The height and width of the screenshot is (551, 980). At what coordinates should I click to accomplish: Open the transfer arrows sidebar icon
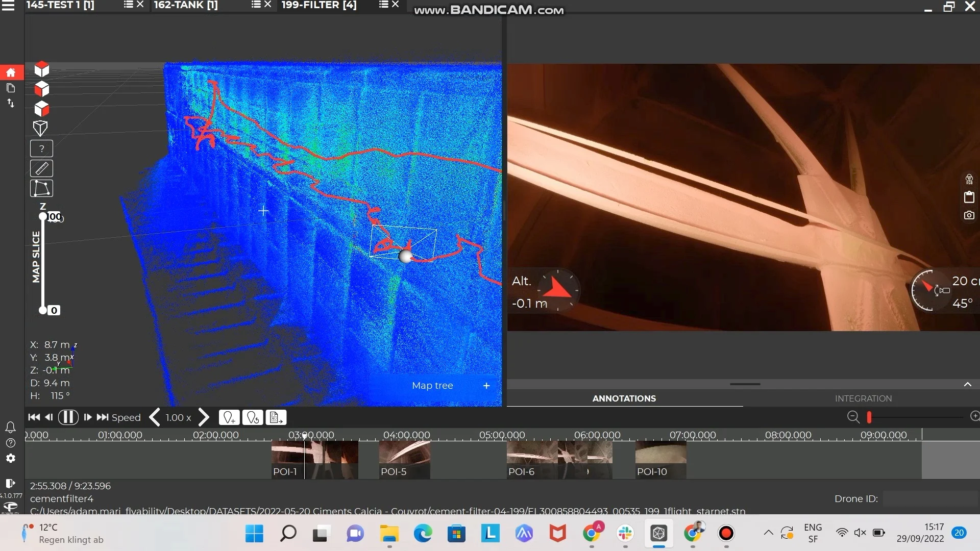[x=11, y=103]
